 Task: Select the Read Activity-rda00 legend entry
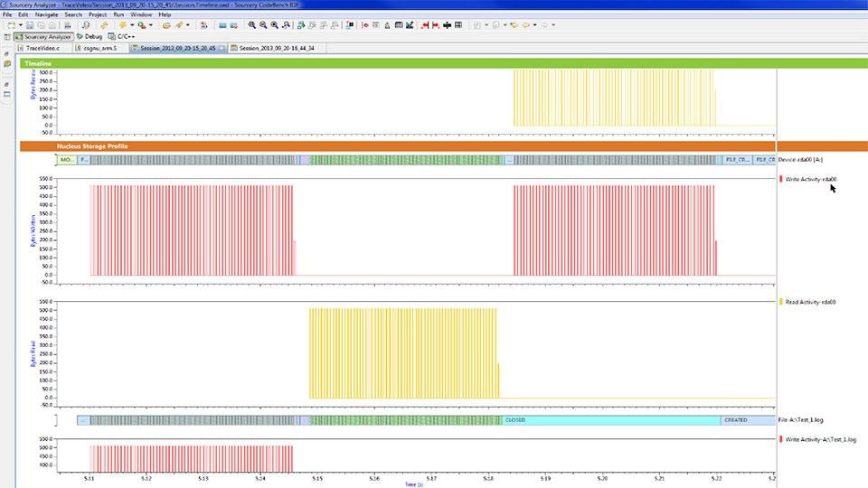pos(809,302)
